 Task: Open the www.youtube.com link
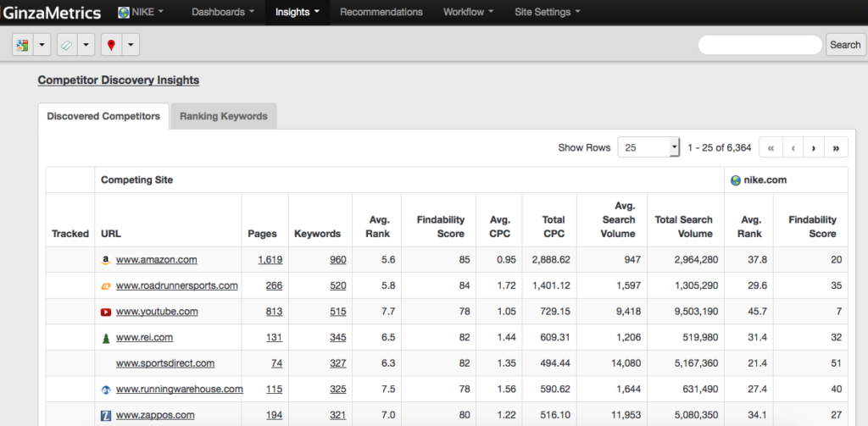(x=157, y=312)
